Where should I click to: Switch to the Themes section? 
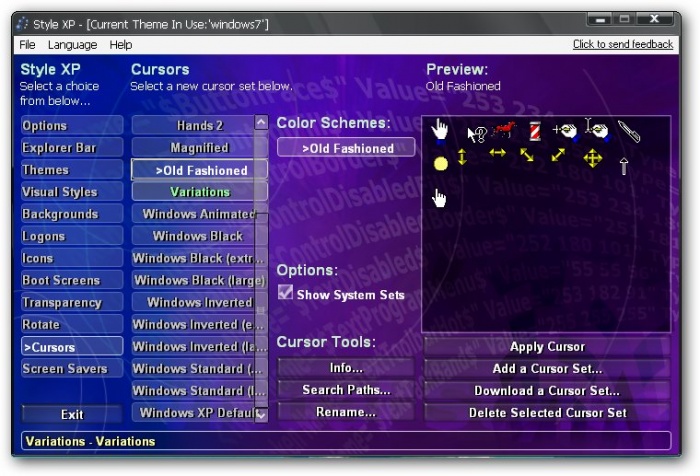click(x=72, y=170)
